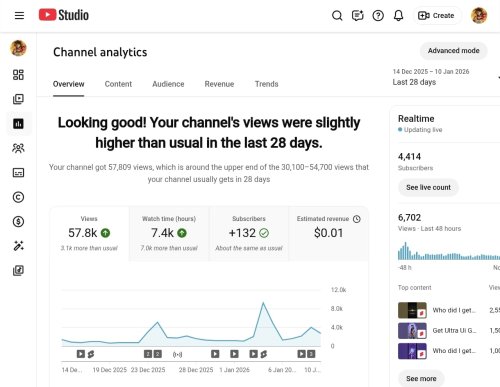Click the live stream marker under chart
The height and width of the screenshot is (387, 500).
coord(177,354)
